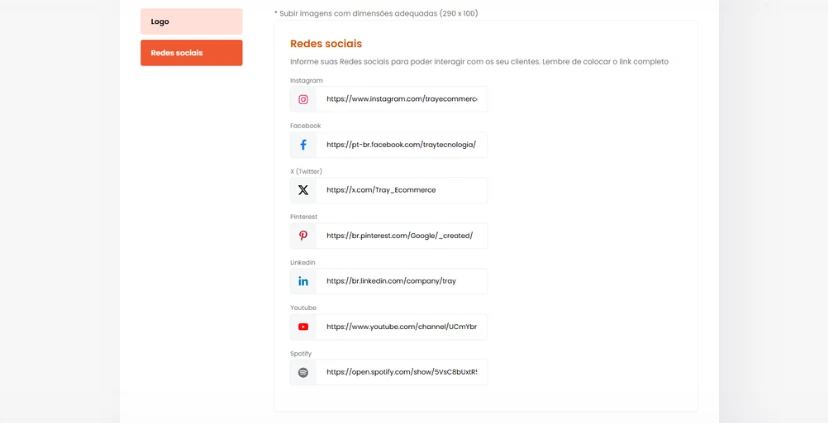
Task: Click the LinkedIn company URL field
Action: pyautogui.click(x=401, y=281)
